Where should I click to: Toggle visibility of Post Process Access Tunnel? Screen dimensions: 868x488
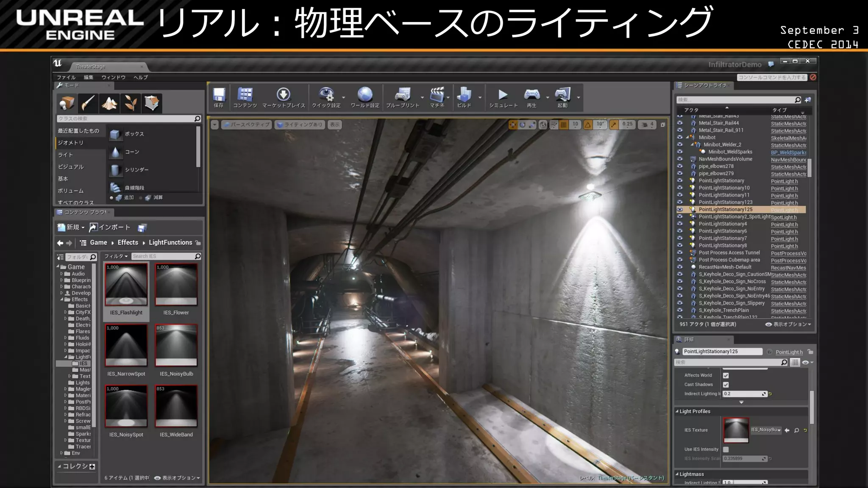point(680,253)
